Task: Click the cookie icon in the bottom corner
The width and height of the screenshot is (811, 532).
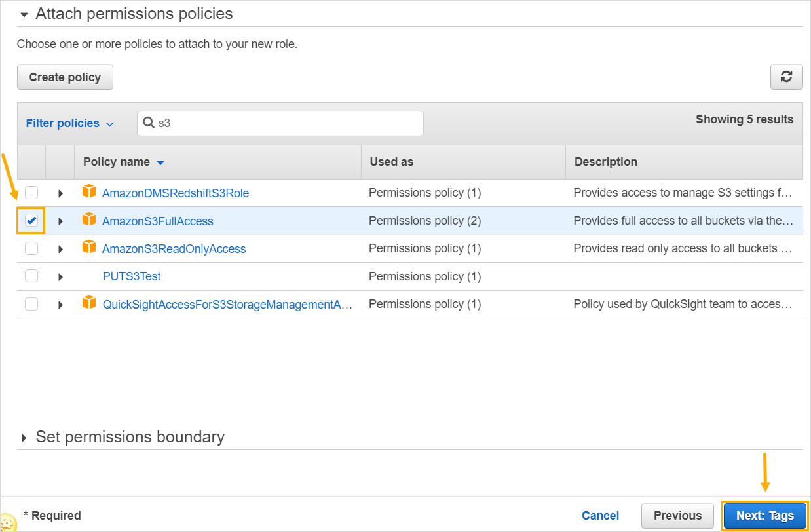Action: pyautogui.click(x=7, y=523)
